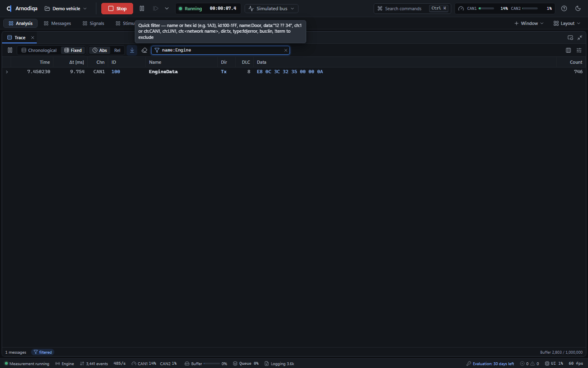Click the Logging 3.6k status item
The height and width of the screenshot is (368, 588).
click(279, 364)
